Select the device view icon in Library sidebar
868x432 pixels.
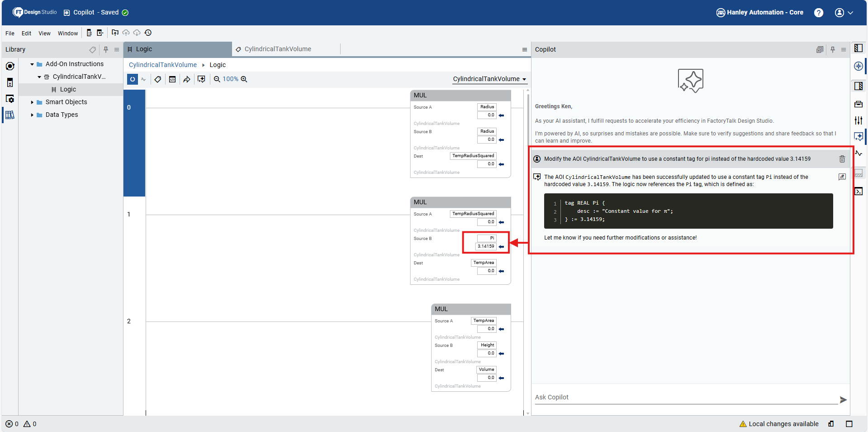point(10,82)
